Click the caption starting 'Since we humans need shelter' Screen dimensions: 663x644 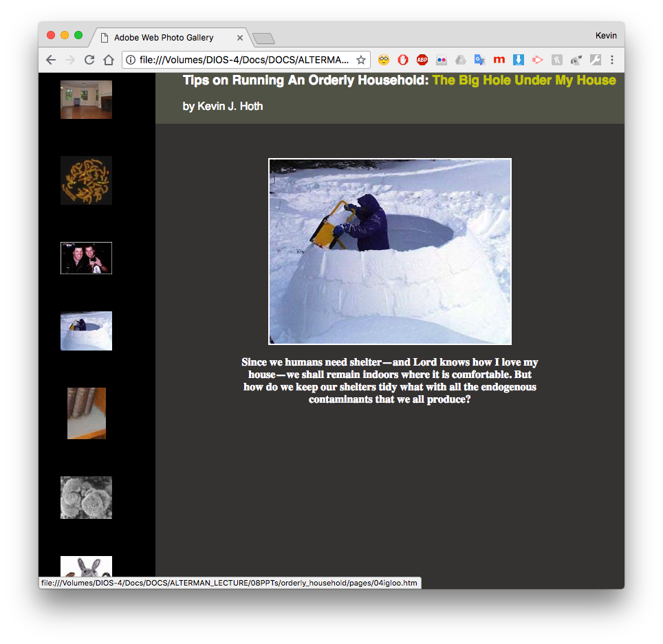coord(390,381)
